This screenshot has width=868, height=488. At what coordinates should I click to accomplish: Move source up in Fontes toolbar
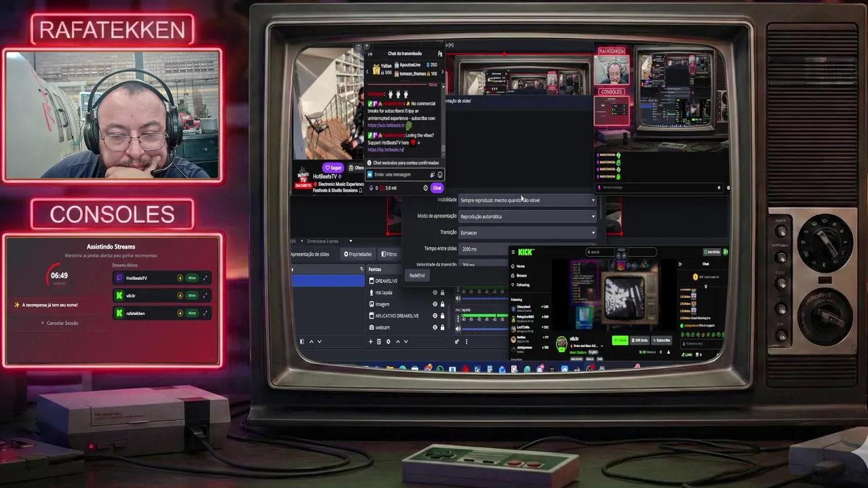pyautogui.click(x=398, y=342)
